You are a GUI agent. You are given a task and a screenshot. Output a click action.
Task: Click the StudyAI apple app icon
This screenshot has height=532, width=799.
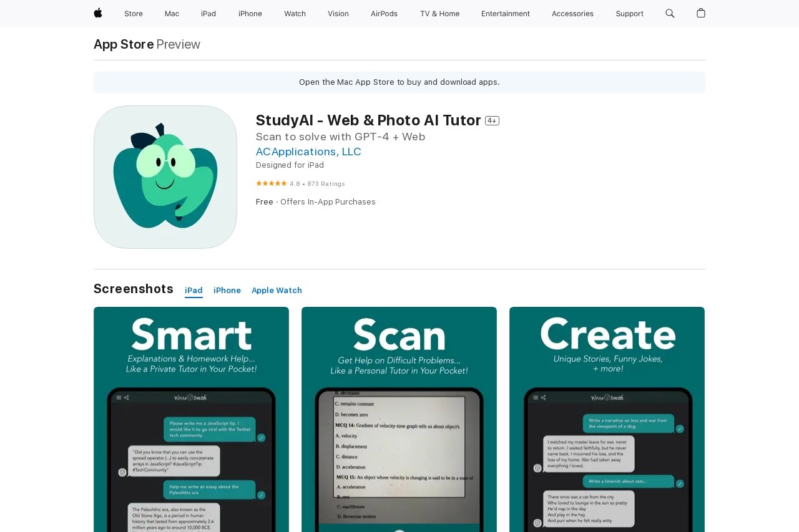point(165,177)
